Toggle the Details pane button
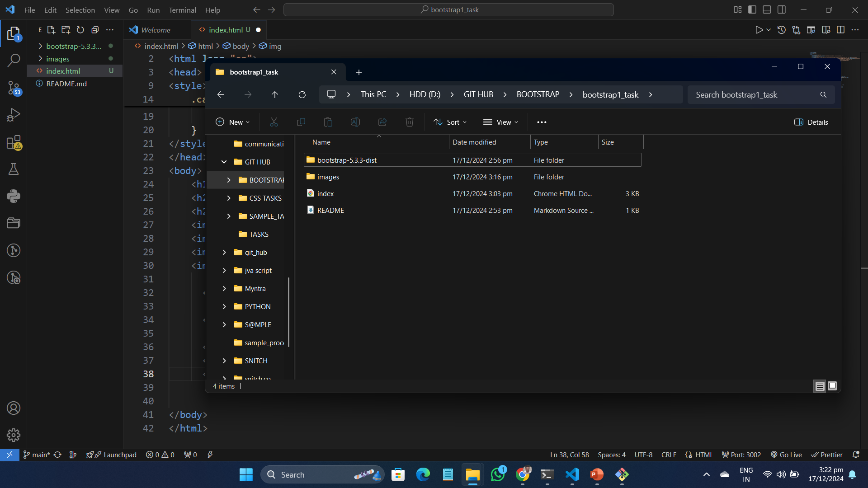 click(811, 122)
